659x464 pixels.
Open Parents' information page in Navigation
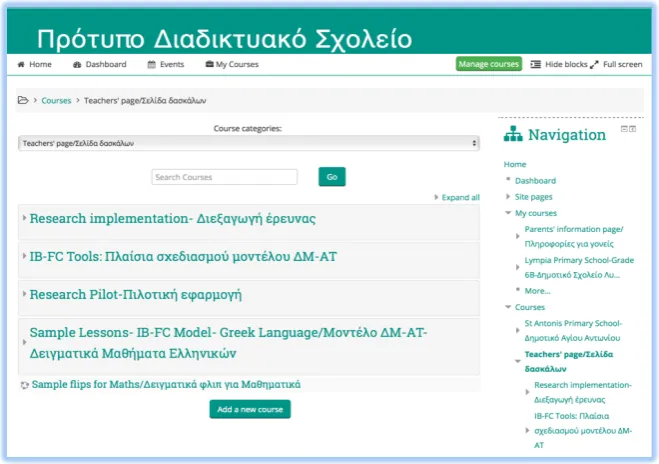pyautogui.click(x=574, y=237)
